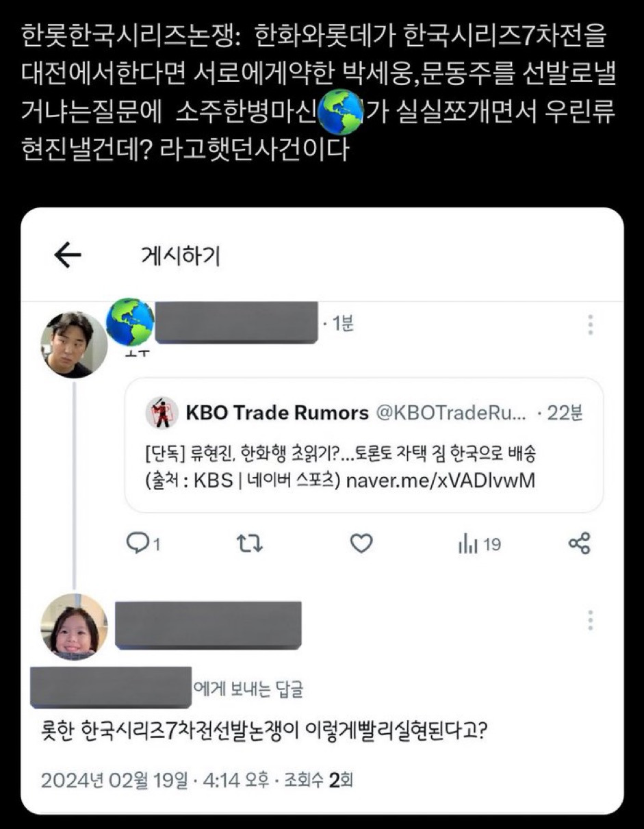View post analytics bar chart icon
This screenshot has width=644, height=829.
click(x=479, y=544)
